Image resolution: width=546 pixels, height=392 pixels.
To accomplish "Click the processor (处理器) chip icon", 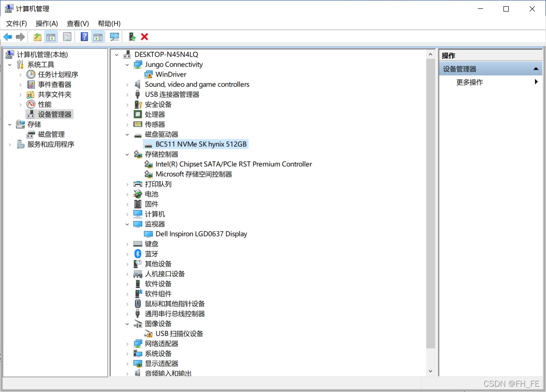I will pyautogui.click(x=138, y=114).
